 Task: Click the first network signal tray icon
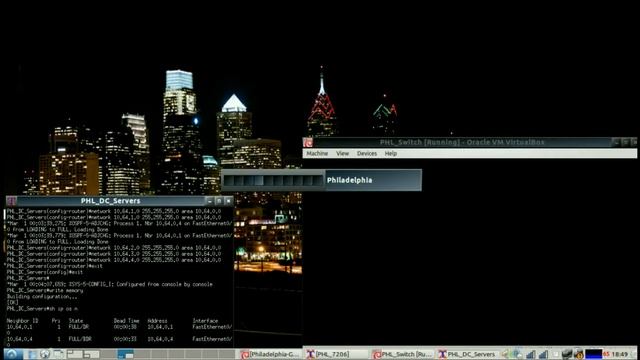pyautogui.click(x=530, y=354)
